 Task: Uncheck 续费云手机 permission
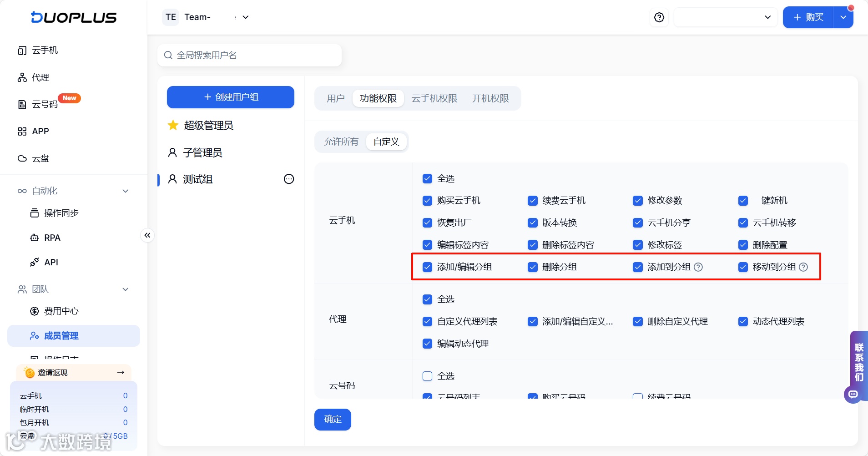533,201
